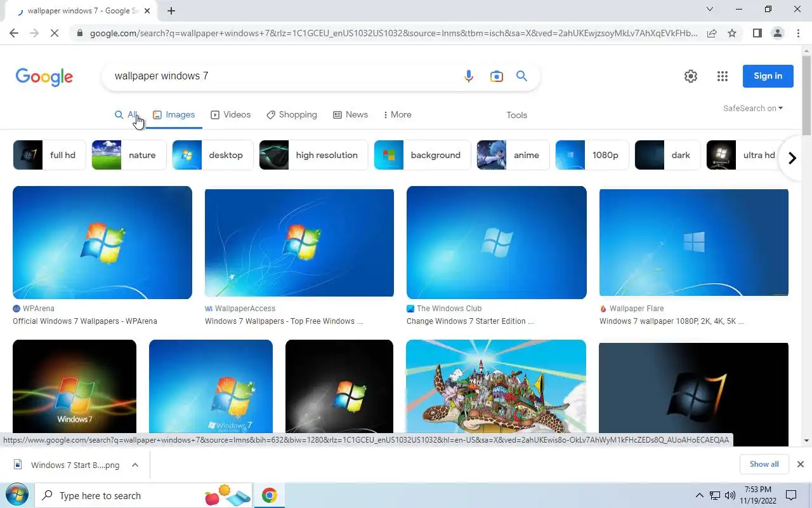Open taskbar clock showing 7:53 PM
Image resolution: width=812 pixels, height=508 pixels.
point(757,495)
